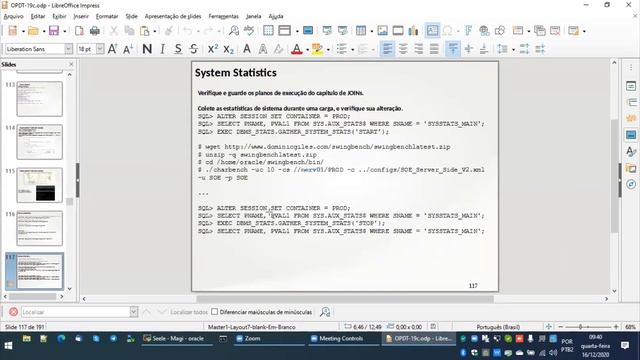Open the highlighting color dropdown arrow

point(328,49)
